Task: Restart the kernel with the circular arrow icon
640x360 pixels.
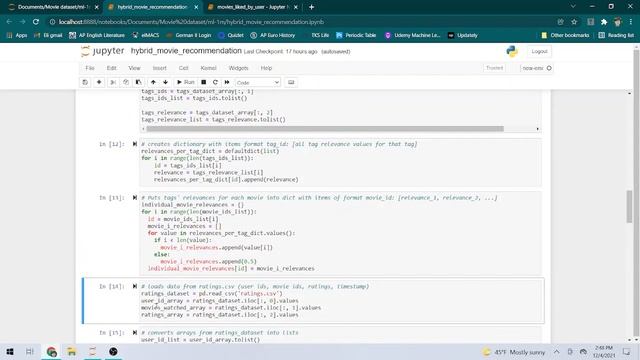Action: (215, 82)
